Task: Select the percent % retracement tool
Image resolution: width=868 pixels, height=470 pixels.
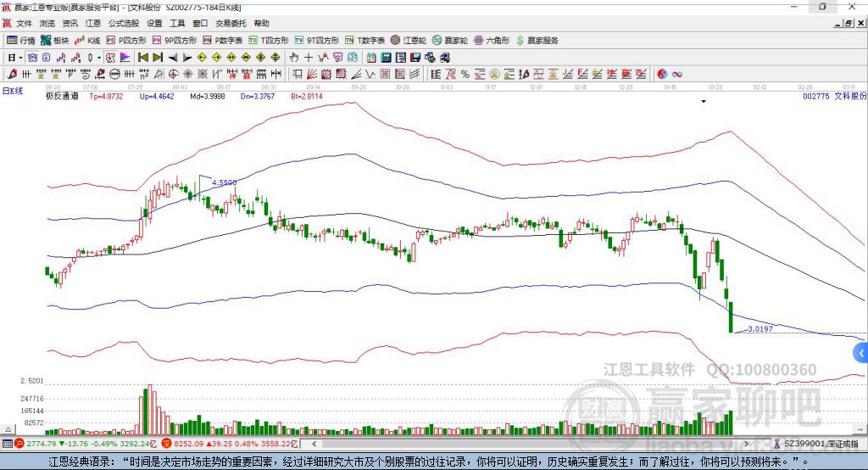Action: point(465,75)
